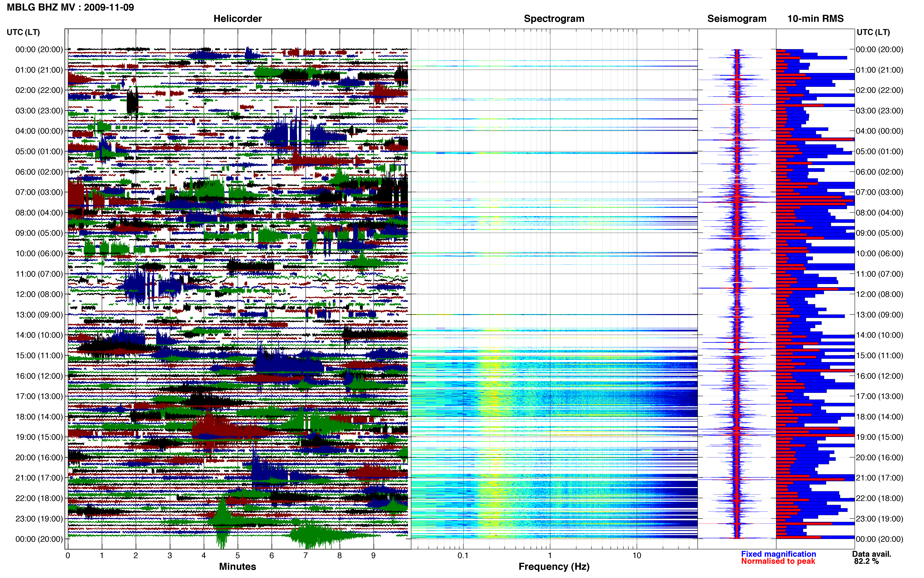Click the '3' tick on Minutes axis
Screen dimensions: 924x578
tap(170, 555)
